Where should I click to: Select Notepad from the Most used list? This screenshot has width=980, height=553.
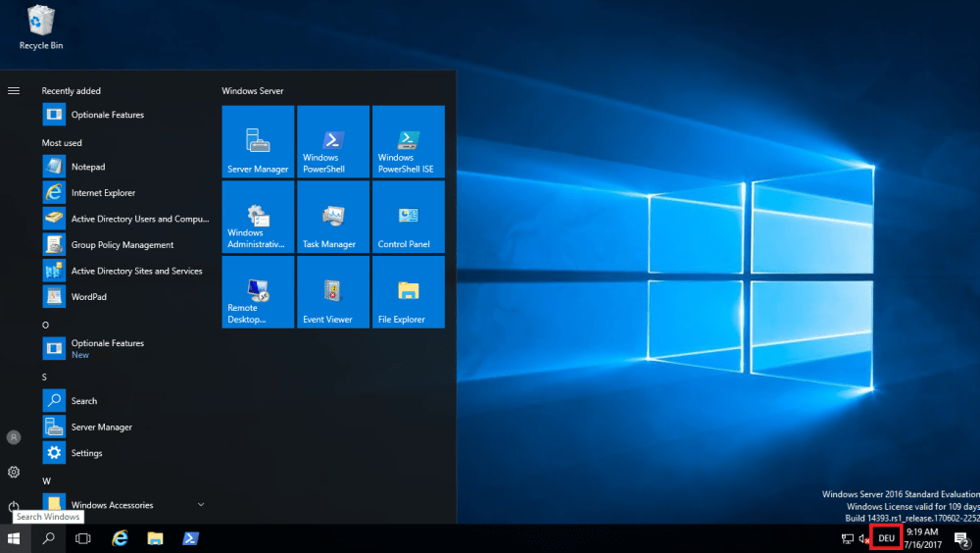click(88, 167)
